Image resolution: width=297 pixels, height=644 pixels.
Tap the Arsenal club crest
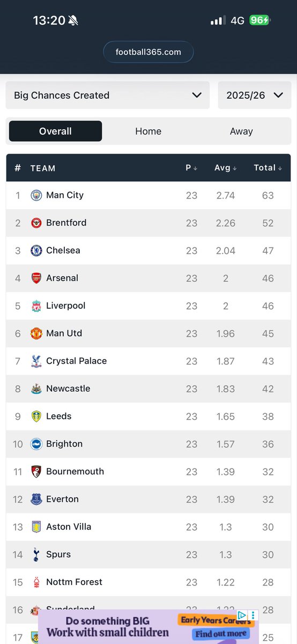coord(36,278)
